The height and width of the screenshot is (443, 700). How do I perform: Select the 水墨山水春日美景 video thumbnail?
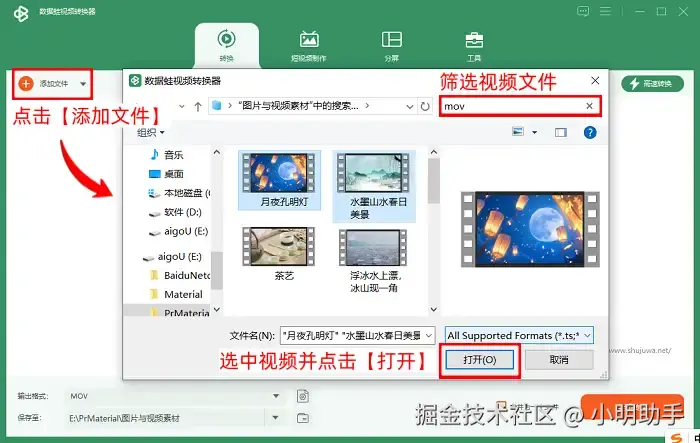tap(374, 186)
